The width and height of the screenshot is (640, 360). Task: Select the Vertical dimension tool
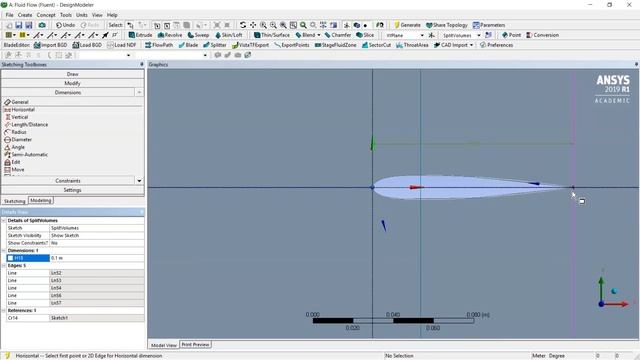click(16, 117)
